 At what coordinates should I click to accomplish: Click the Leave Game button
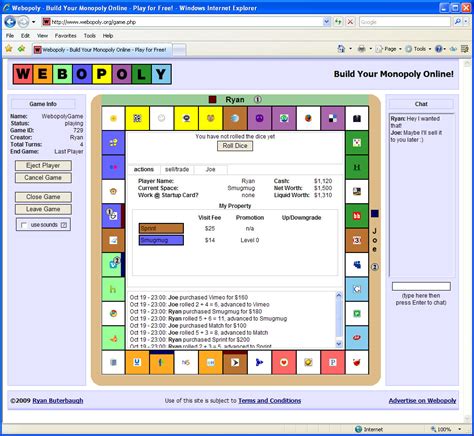(43, 209)
